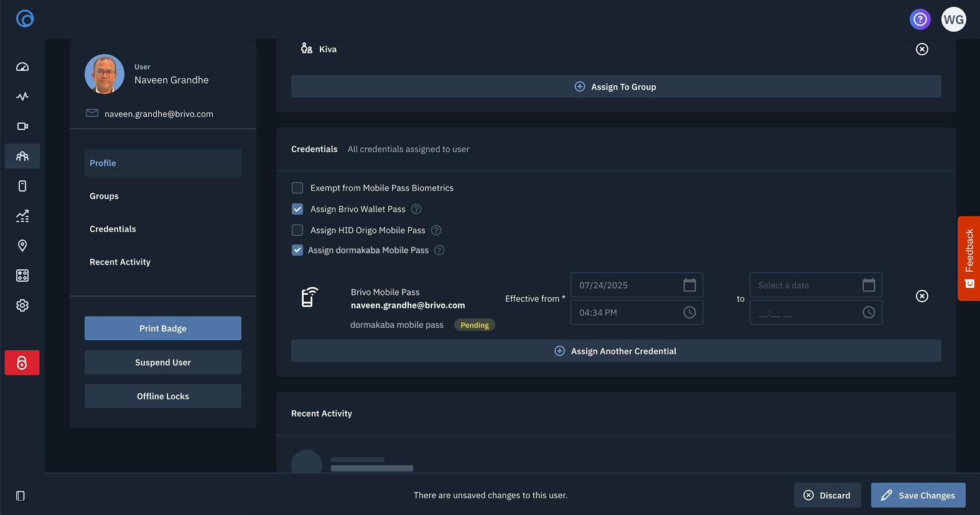Image resolution: width=980 pixels, height=515 pixels.
Task: Click the Brivo logo icon
Action: coord(25,19)
